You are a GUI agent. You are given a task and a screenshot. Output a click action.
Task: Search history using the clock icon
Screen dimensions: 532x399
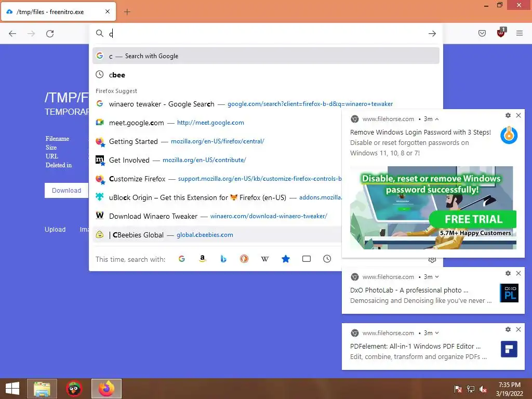tap(327, 259)
